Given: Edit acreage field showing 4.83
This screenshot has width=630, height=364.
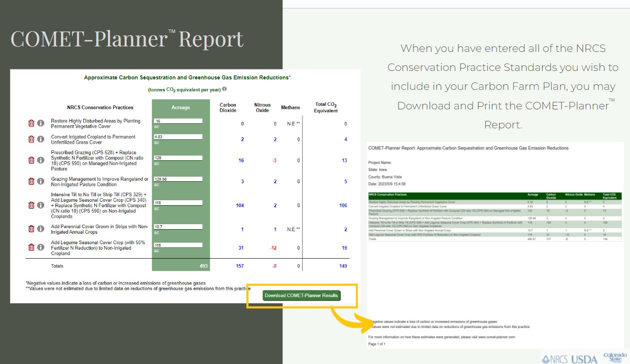Looking at the screenshot, I should pos(178,137).
